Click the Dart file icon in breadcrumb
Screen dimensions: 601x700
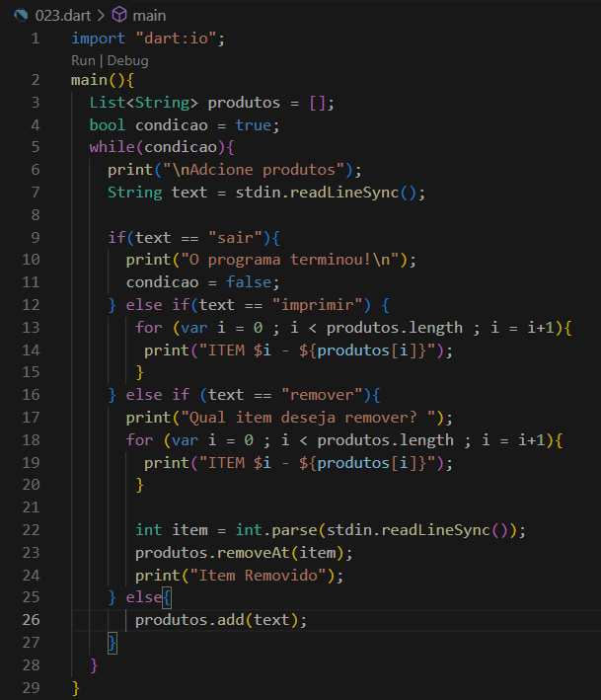click(x=21, y=15)
